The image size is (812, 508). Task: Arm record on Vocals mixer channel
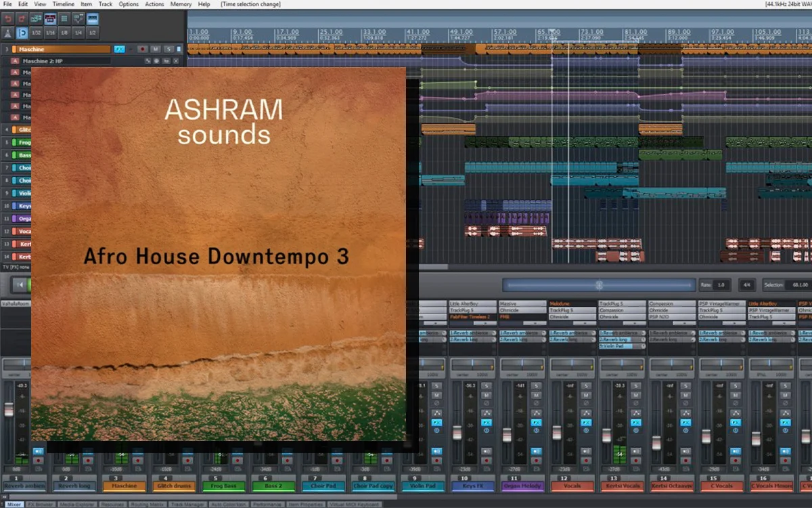pyautogui.click(x=586, y=461)
